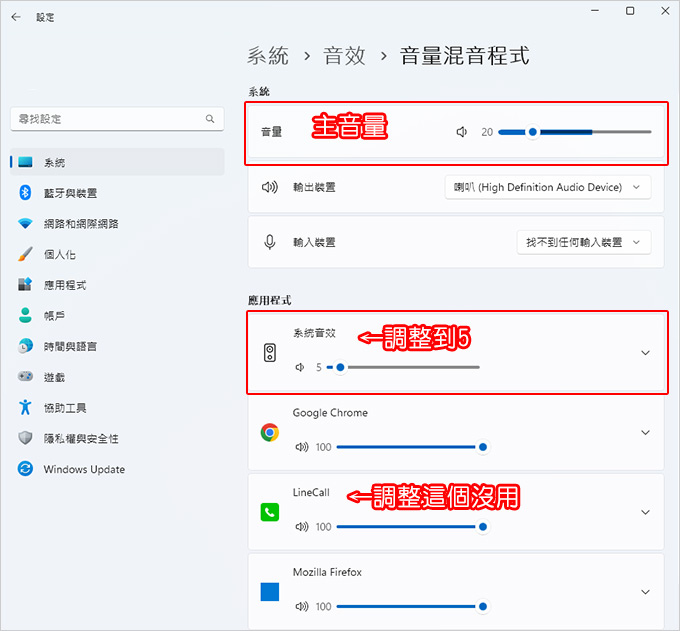Click the 協助工具 accessibility icon
This screenshot has height=631, width=680.
25,407
